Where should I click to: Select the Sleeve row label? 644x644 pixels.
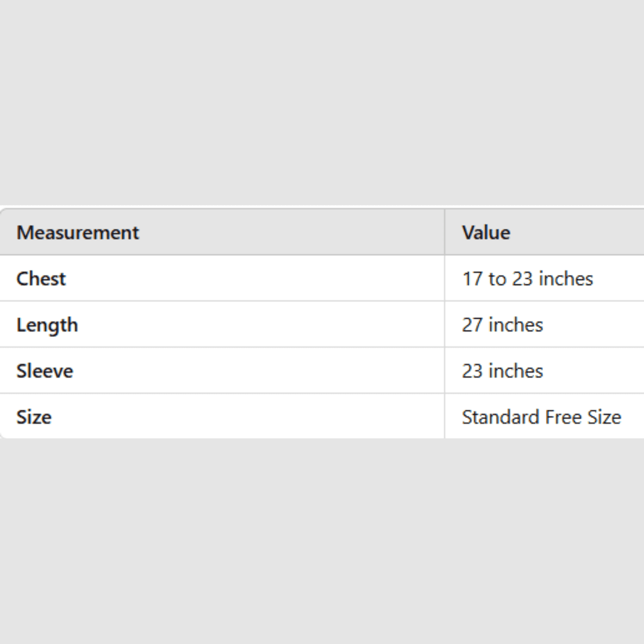coord(45,371)
